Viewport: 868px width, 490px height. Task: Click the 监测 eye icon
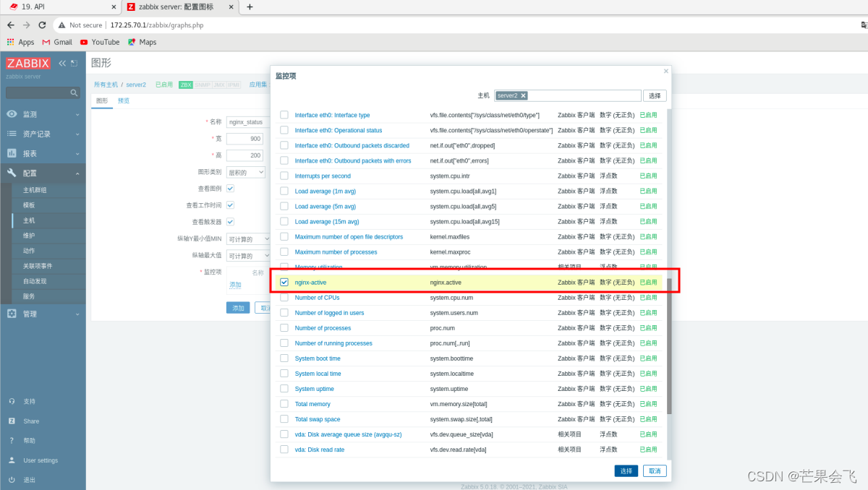[x=12, y=114]
